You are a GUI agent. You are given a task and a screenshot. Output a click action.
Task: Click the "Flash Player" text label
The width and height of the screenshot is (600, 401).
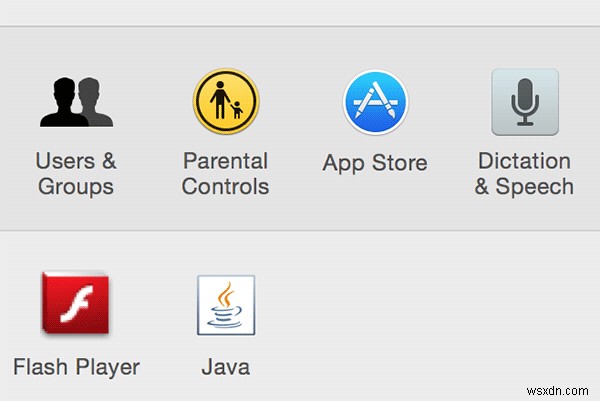76,366
